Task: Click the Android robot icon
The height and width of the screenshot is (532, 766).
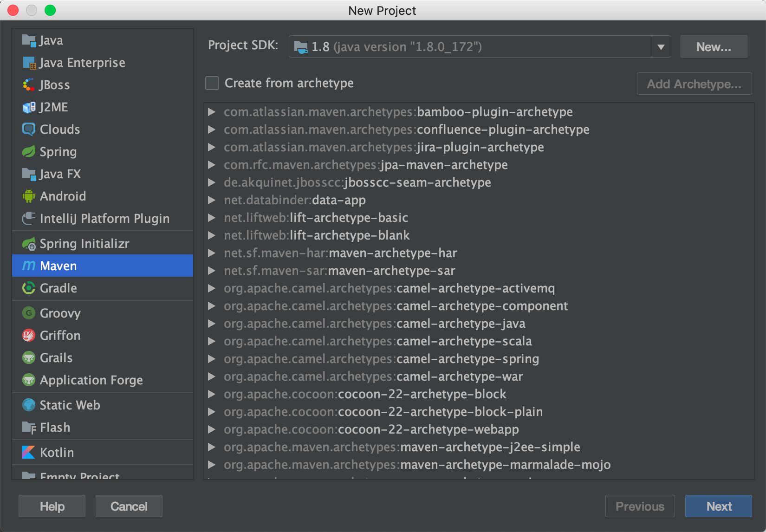Action: [x=29, y=196]
